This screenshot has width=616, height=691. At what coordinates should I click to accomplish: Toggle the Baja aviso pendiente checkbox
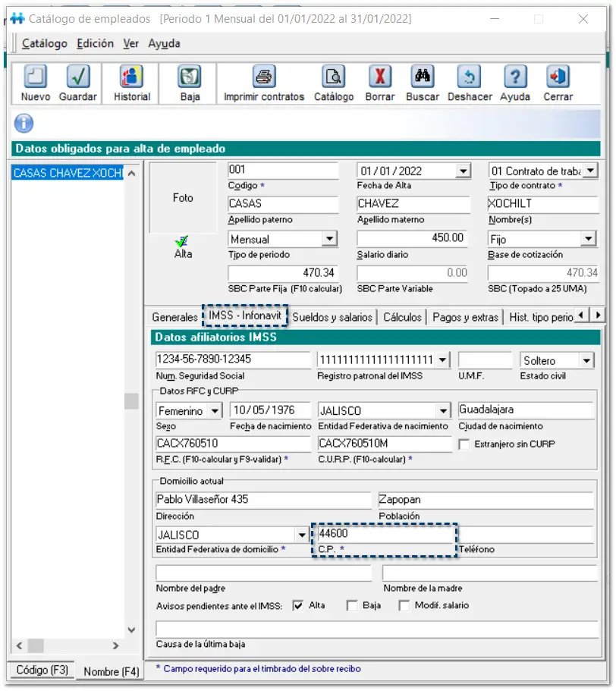click(x=352, y=605)
